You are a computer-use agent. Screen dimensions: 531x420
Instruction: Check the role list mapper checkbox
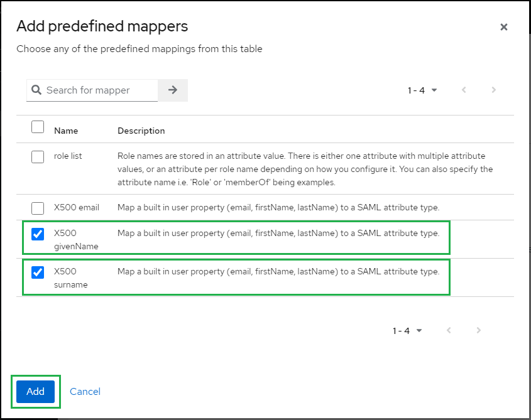38,157
